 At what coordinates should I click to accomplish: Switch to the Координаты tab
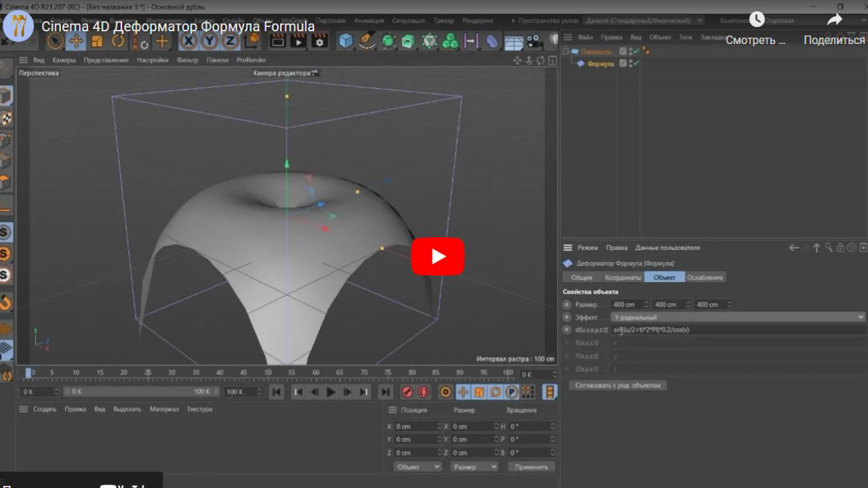tap(623, 277)
